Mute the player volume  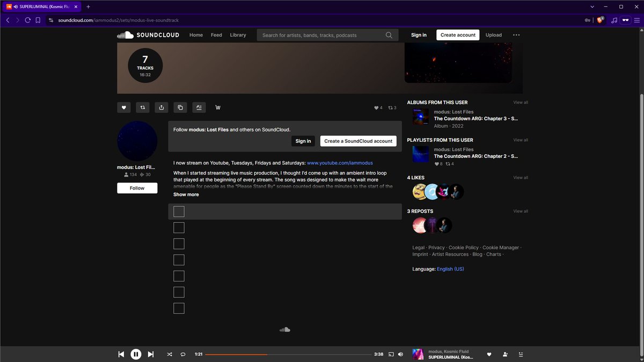400,354
